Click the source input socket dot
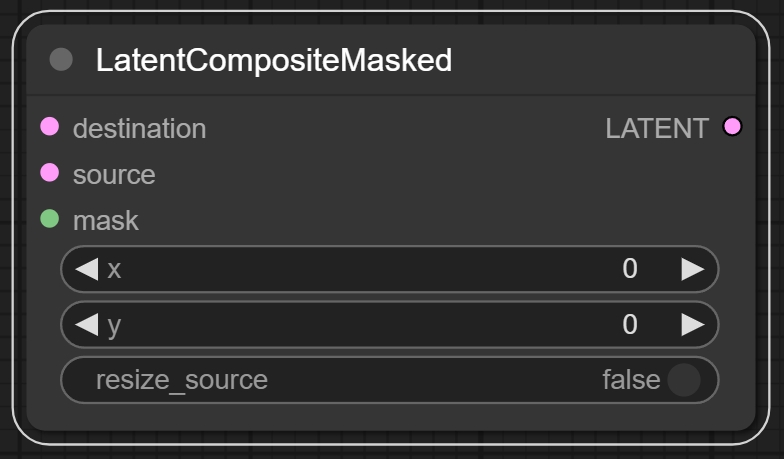Screen dimensions: 784x459 pyautogui.click(x=50, y=173)
